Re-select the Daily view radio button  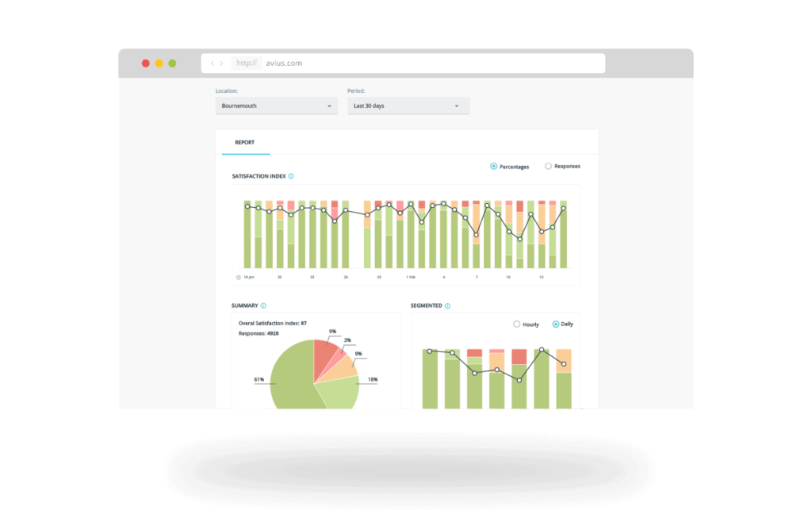[557, 324]
